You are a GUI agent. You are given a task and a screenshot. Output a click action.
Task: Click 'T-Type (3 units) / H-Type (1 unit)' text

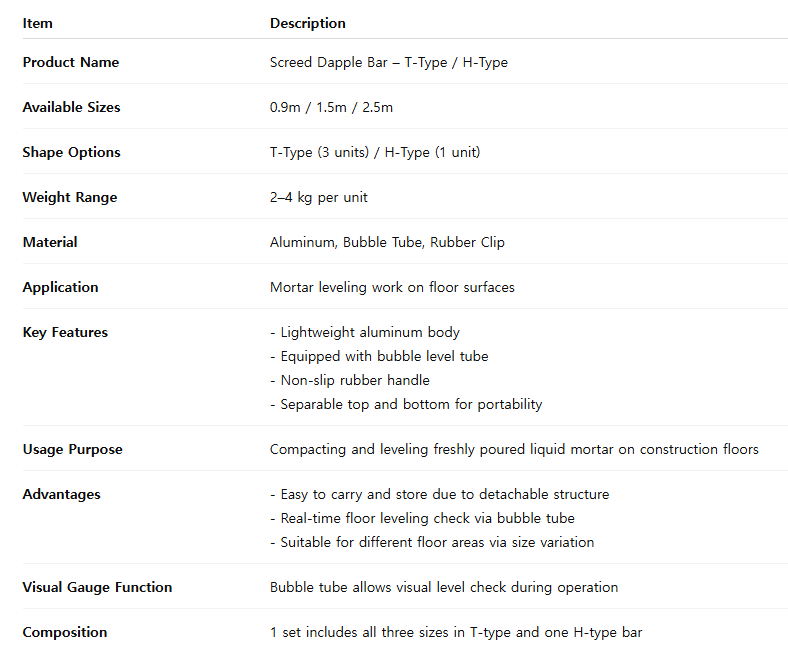point(375,152)
